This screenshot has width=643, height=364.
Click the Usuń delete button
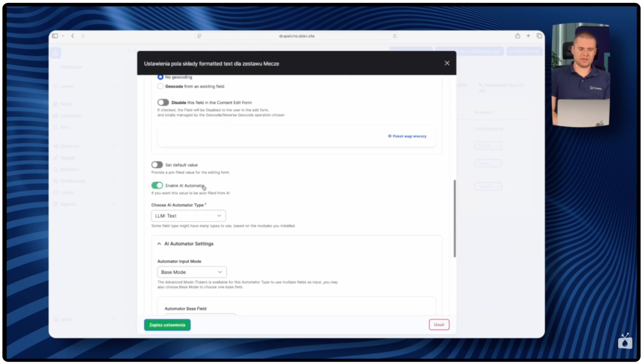(439, 324)
